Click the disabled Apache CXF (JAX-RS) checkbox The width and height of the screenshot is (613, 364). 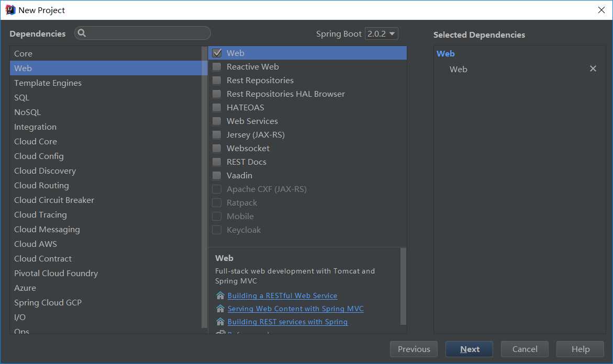[217, 189]
